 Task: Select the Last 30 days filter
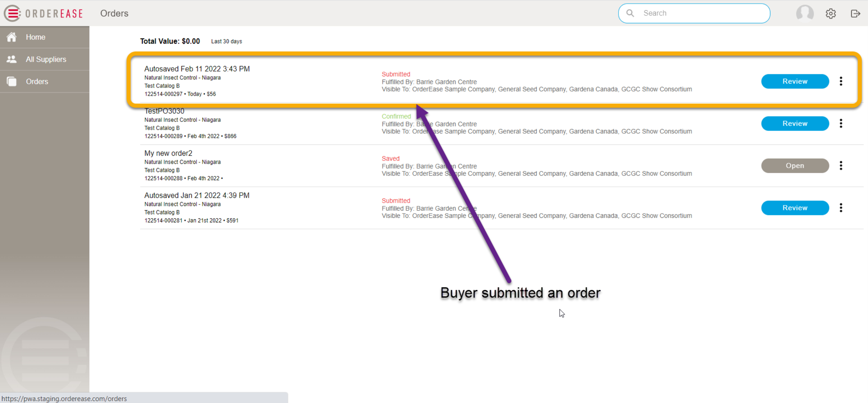[226, 41]
